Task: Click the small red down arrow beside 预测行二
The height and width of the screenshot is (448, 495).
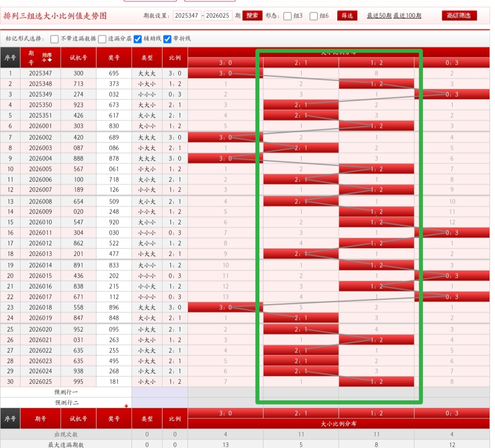Action: click(x=126, y=406)
